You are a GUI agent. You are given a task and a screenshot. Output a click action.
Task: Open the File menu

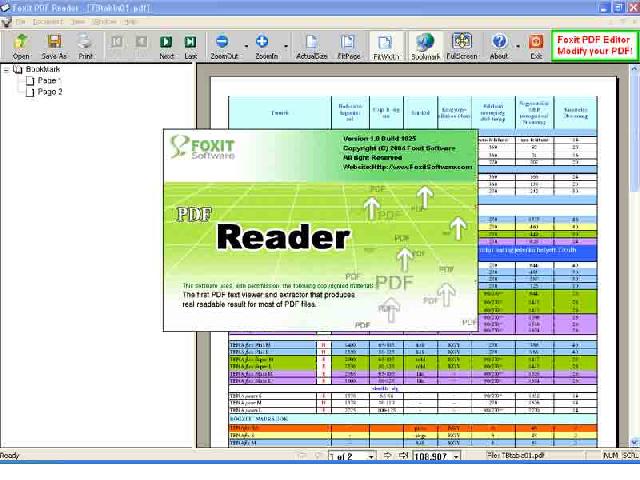coord(20,22)
